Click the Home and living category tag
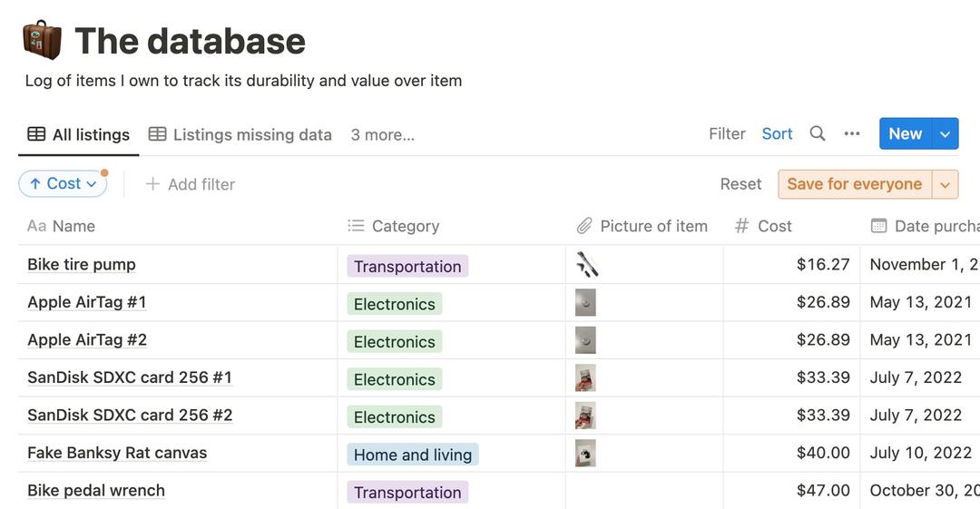The height and width of the screenshot is (509, 980). click(x=413, y=455)
